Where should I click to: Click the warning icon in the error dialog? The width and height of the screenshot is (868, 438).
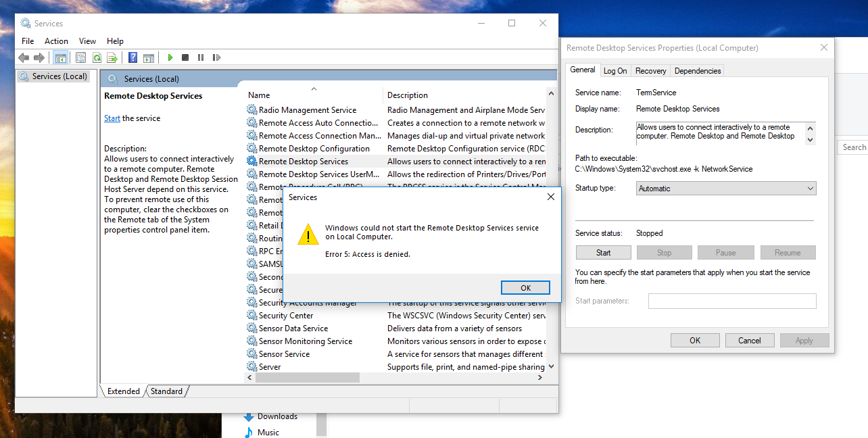point(308,235)
